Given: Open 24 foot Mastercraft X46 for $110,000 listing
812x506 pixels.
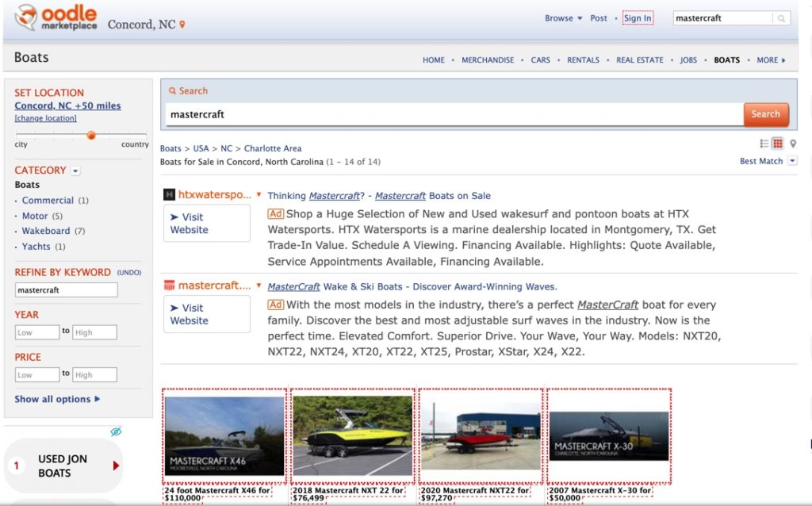Looking at the screenshot, I should (217, 494).
